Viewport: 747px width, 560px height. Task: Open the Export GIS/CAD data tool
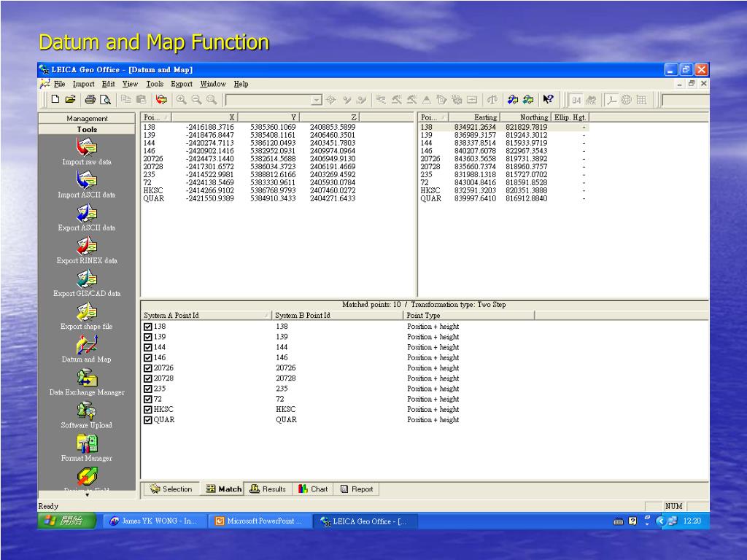click(x=87, y=284)
